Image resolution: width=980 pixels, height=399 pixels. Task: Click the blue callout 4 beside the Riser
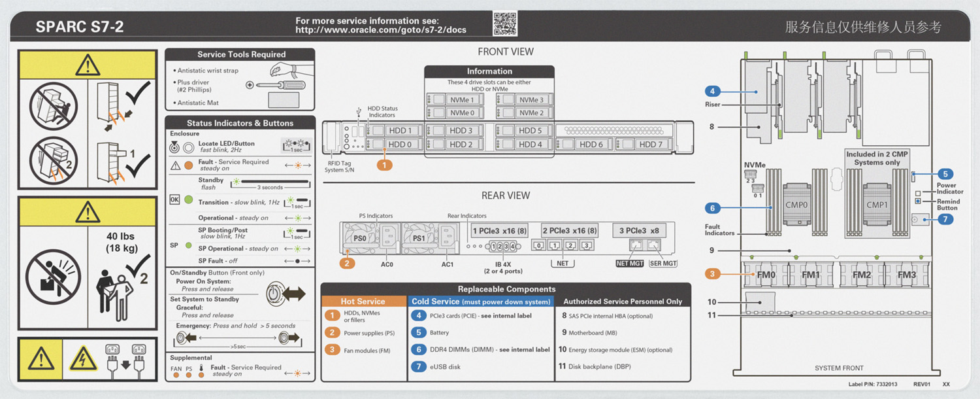tap(712, 92)
